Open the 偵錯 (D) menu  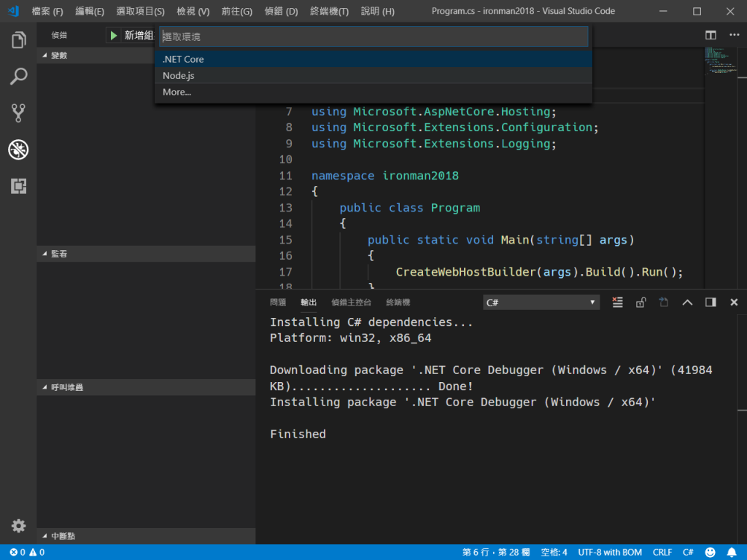[x=281, y=11]
